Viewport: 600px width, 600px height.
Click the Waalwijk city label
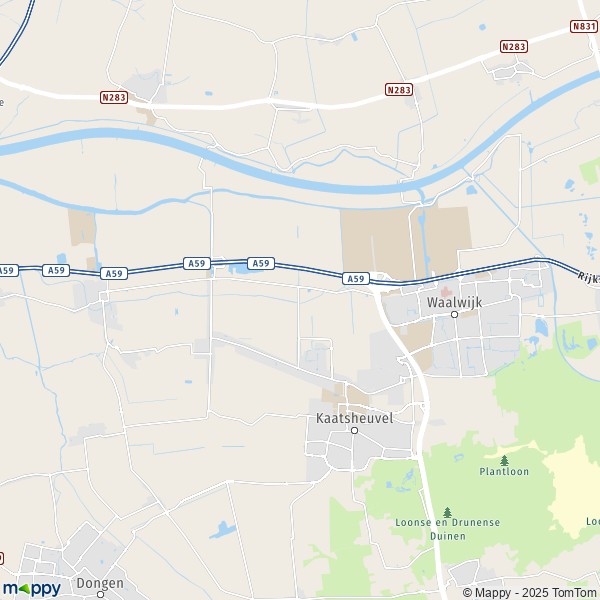(454, 302)
